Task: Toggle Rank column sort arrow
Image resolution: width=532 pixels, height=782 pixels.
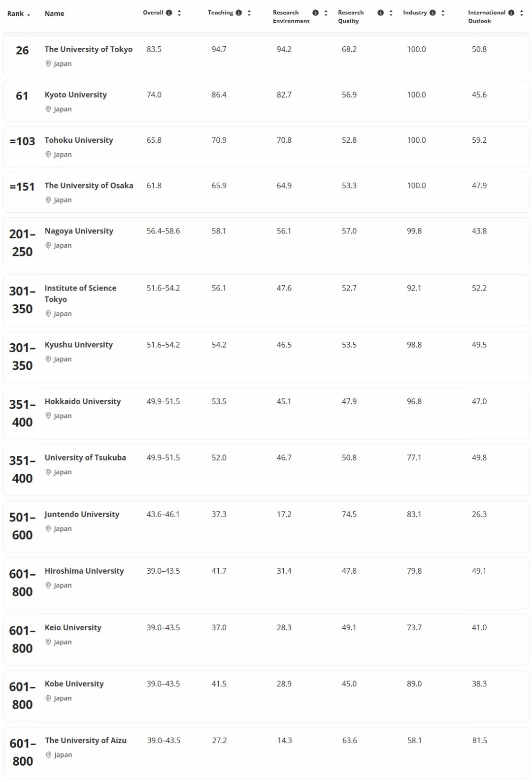Action: (29, 14)
